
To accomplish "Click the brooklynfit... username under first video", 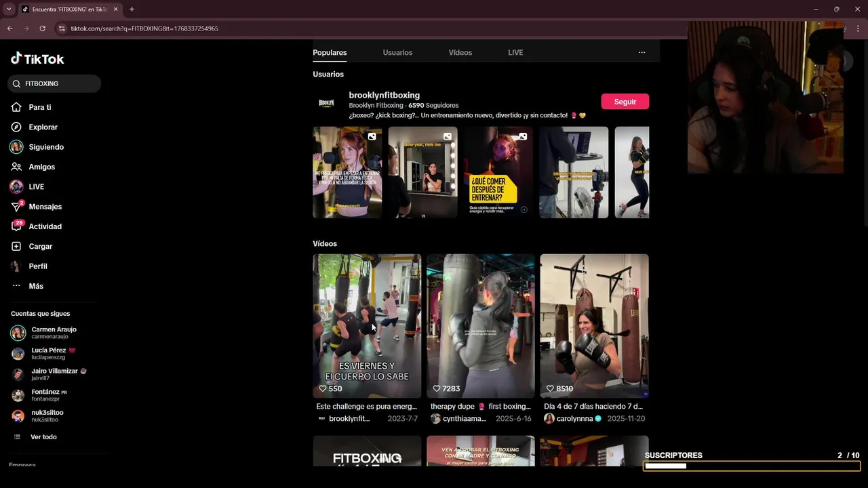I will (x=349, y=419).
